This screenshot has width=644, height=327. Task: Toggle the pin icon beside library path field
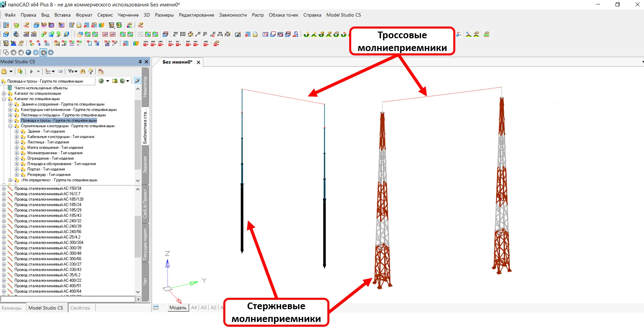(x=137, y=81)
